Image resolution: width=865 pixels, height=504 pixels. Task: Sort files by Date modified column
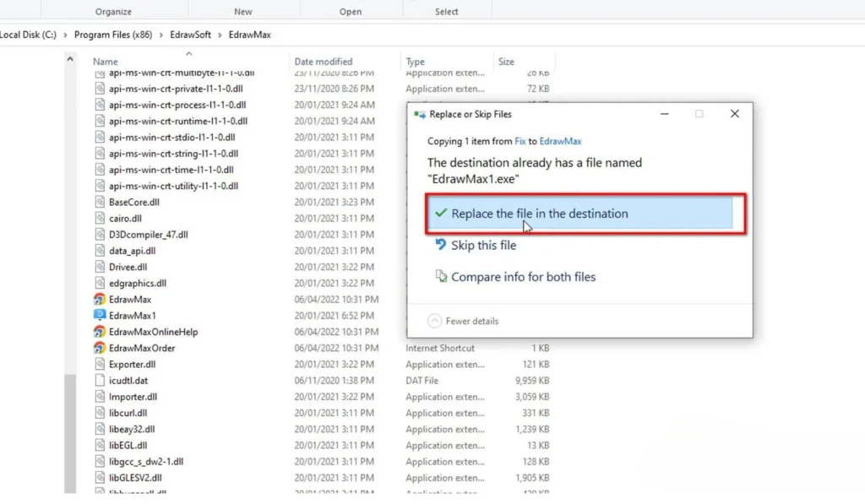click(x=323, y=62)
